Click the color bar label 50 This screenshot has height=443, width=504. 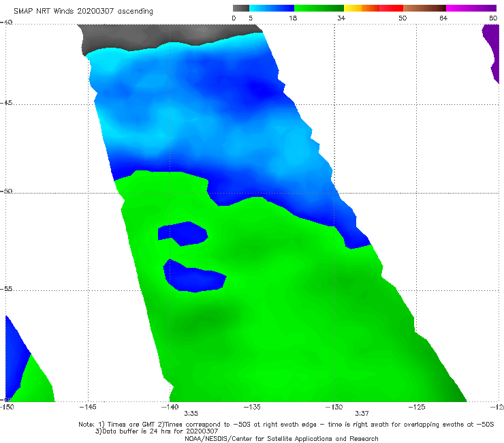(x=403, y=18)
